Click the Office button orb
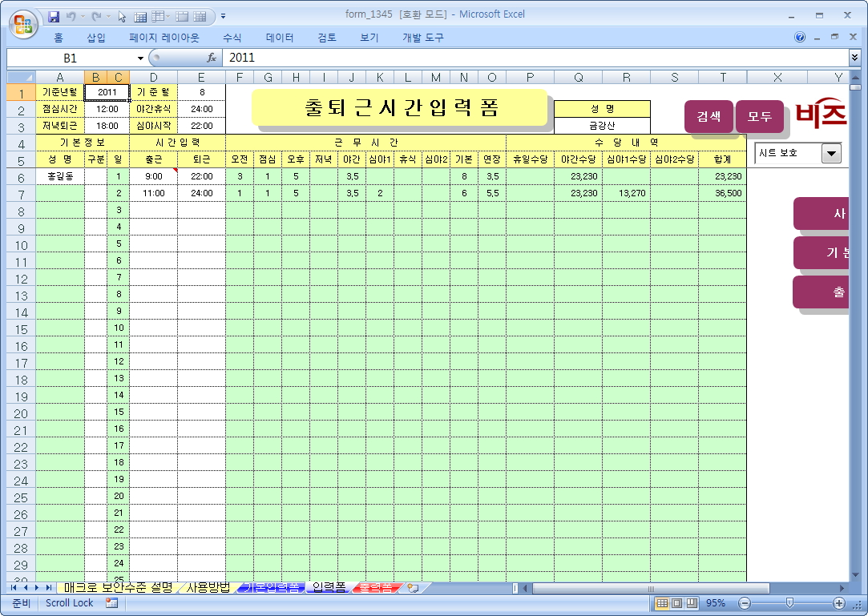Viewport: 868px width, 616px height. (22, 21)
